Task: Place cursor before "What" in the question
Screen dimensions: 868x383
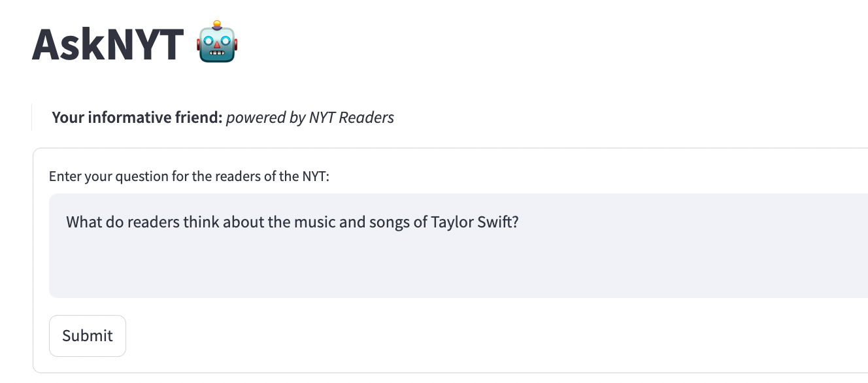Action: point(67,222)
